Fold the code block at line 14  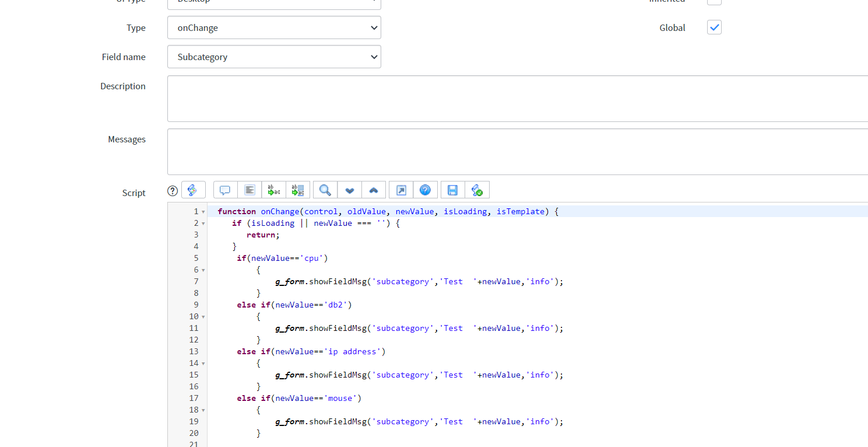[x=203, y=364]
